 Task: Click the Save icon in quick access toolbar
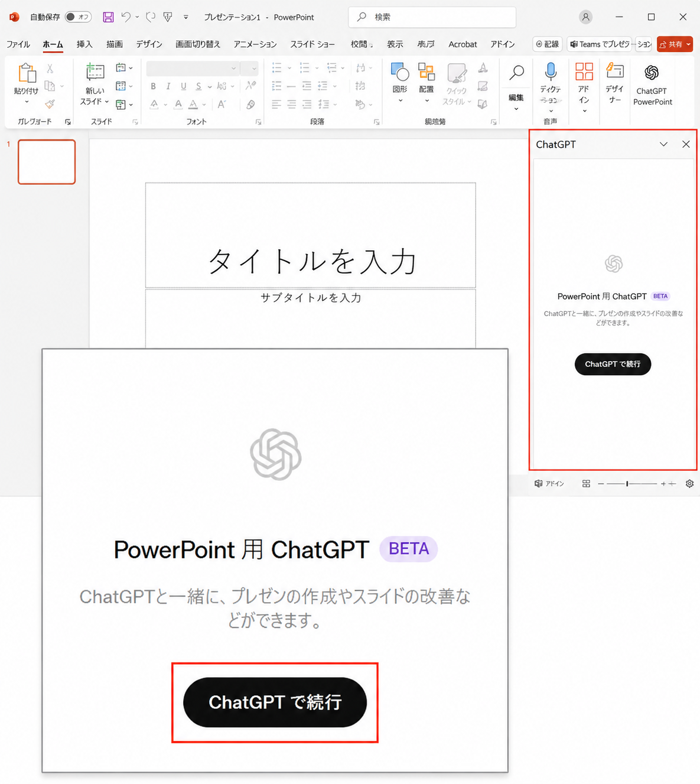108,17
